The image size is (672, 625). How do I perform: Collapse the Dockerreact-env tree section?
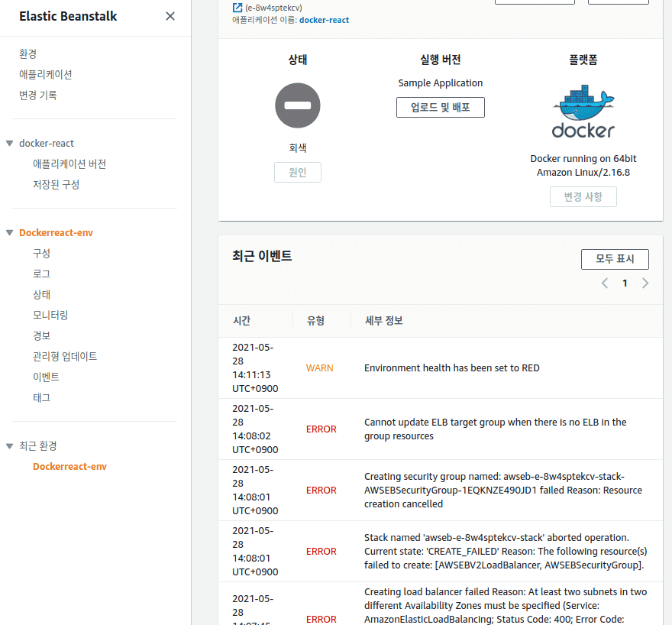tap(9, 233)
